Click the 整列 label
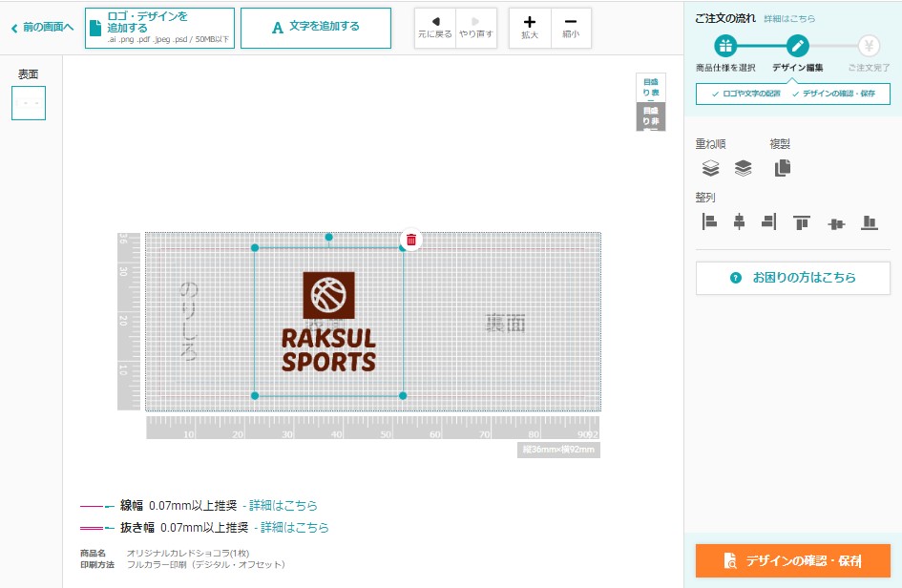Image resolution: width=902 pixels, height=588 pixels. click(x=705, y=198)
